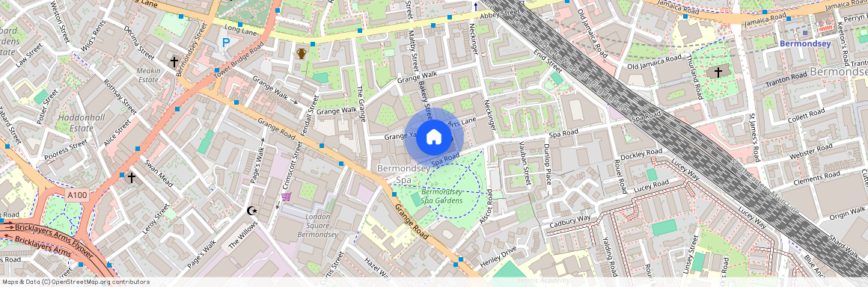868x287 pixels.
Task: Select the Clements Road label
Action: pos(817,177)
